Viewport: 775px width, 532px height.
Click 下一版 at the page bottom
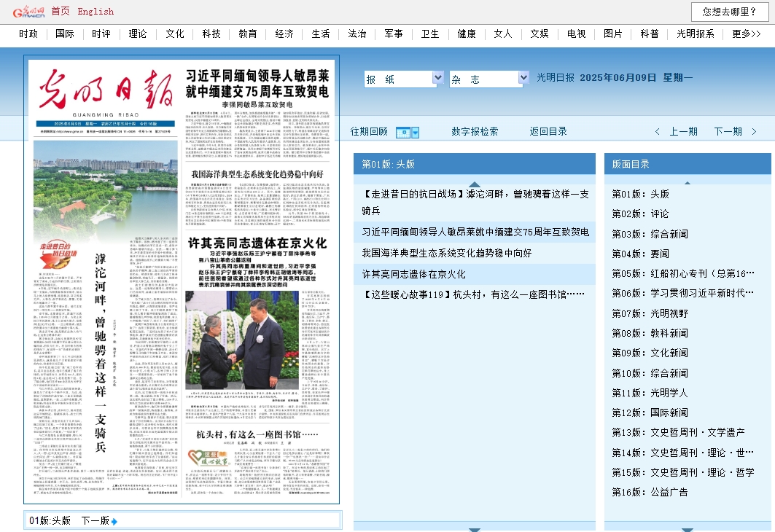95,520
